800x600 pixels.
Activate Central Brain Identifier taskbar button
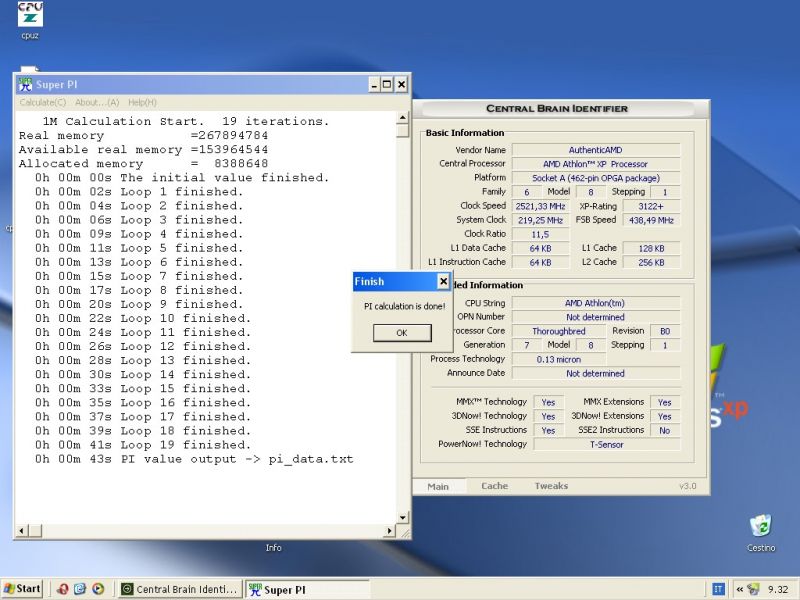180,589
